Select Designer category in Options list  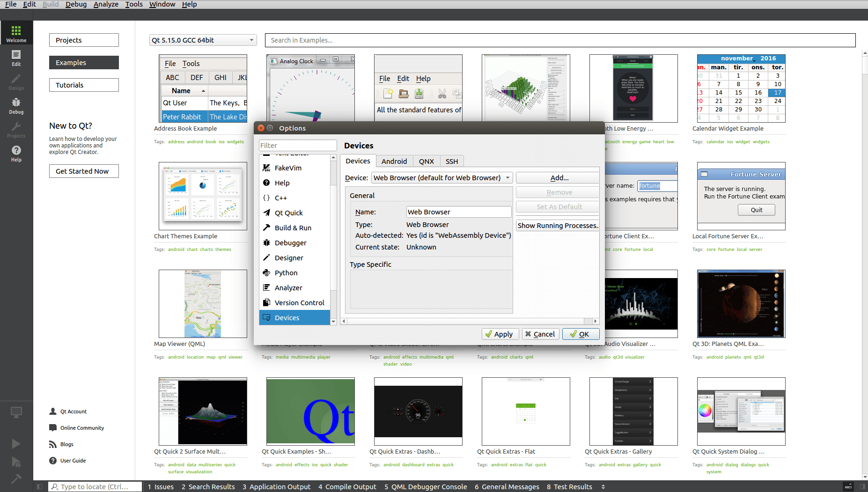click(294, 258)
